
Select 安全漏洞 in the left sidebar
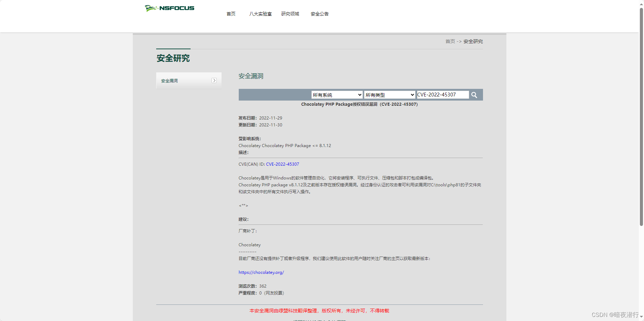[189, 81]
